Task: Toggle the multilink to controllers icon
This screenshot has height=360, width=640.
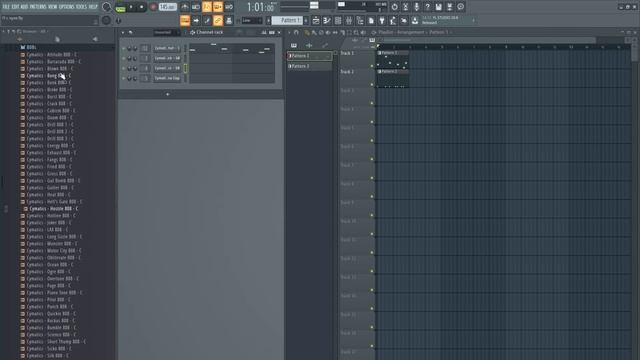Action: (218, 20)
